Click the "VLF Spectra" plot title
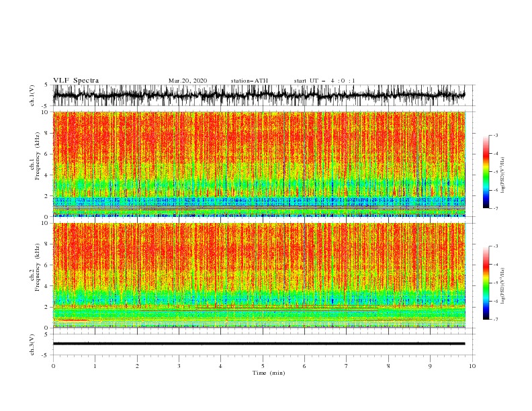532x411 pixels. (76, 81)
